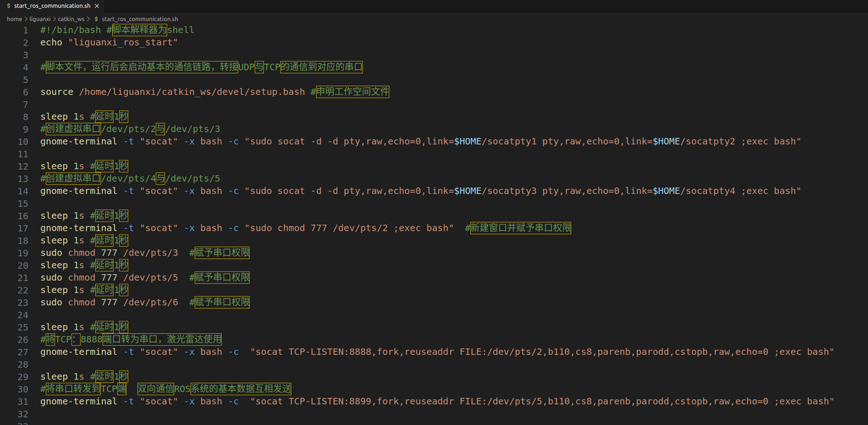Image resolution: width=868 pixels, height=425 pixels.
Task: Click 'socatpty2' in the line 10 command
Action: [x=710, y=141]
